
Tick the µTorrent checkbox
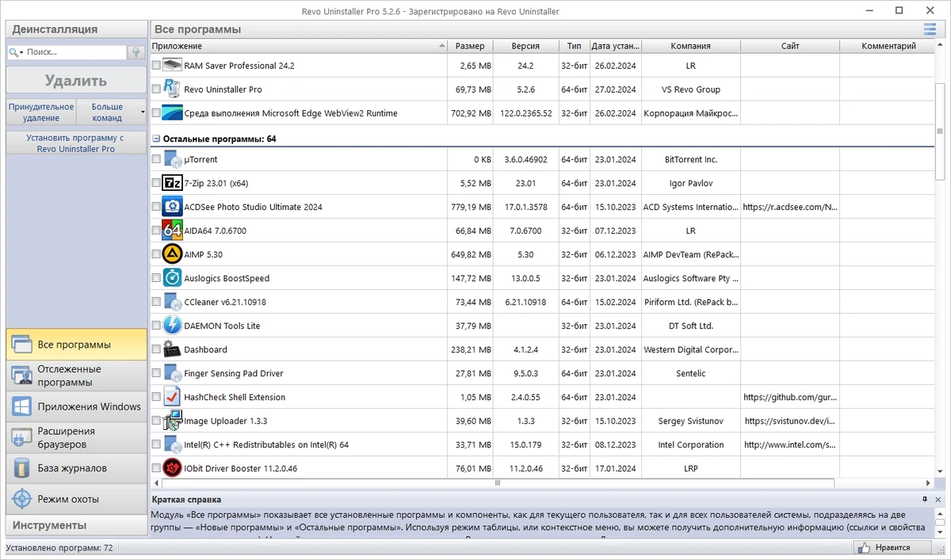[156, 159]
